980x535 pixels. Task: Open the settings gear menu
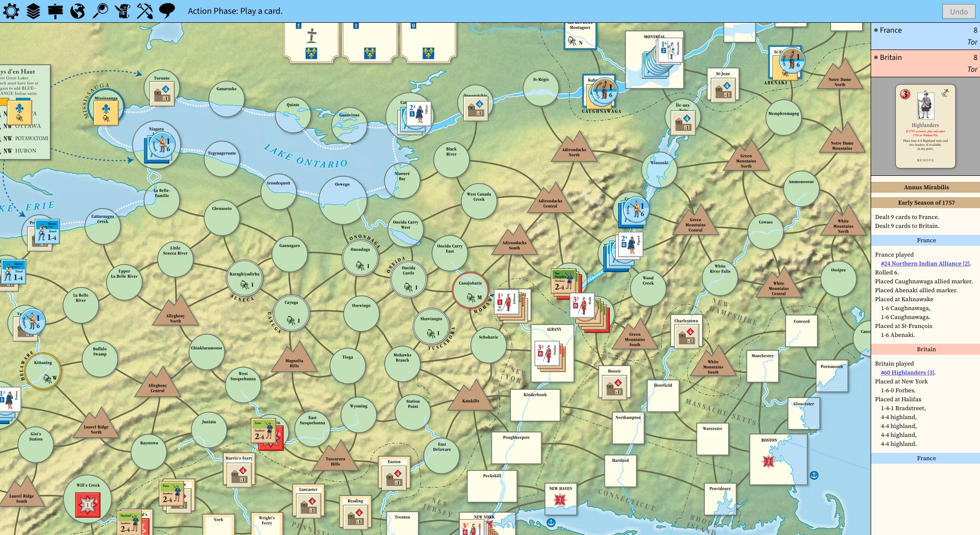[x=11, y=11]
